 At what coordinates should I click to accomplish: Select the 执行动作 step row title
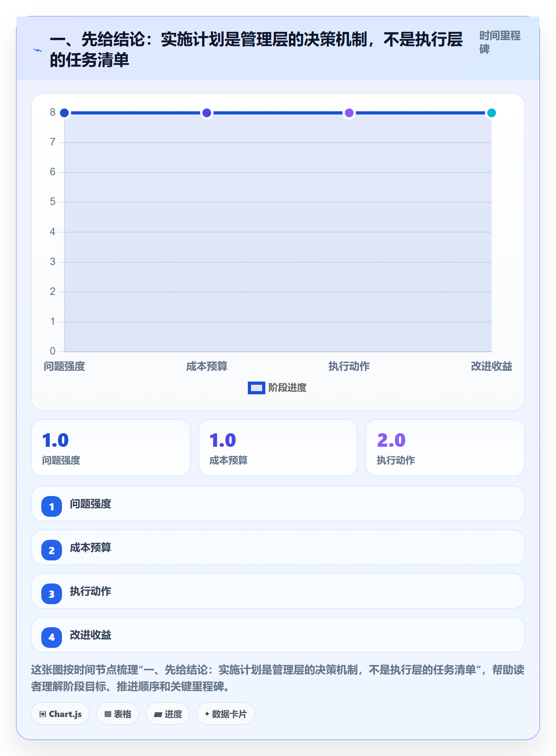point(91,591)
